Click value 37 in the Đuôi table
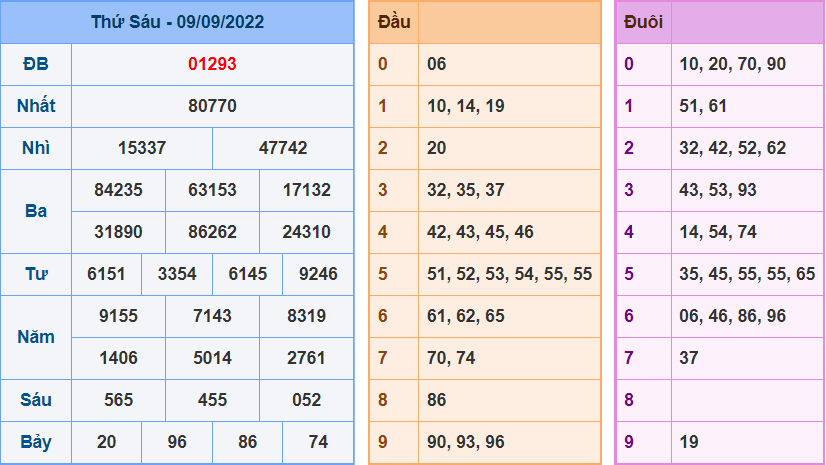Screen dimensions: 826x465 tap(689, 358)
